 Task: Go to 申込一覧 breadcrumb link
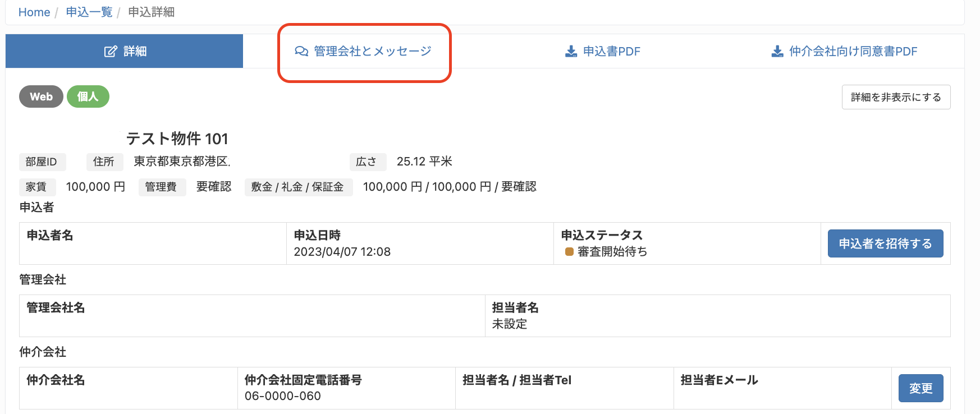coord(89,12)
